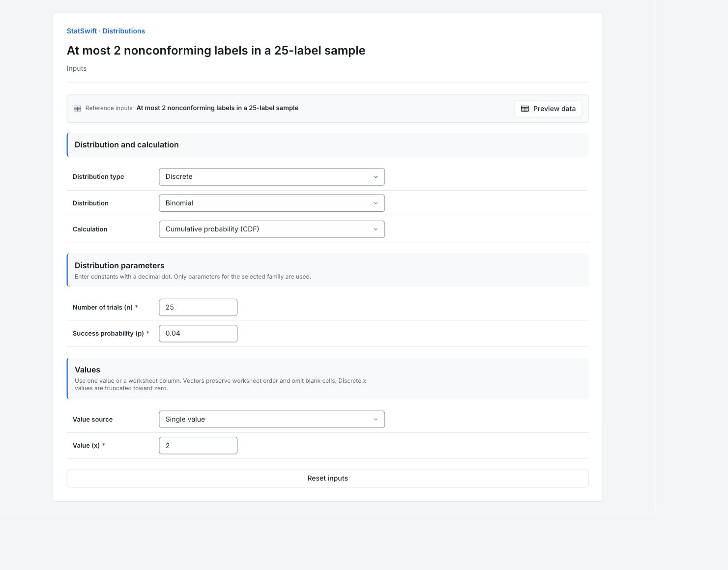The image size is (728, 570).
Task: Click the Distribution and calculation section heading
Action: pos(127,144)
